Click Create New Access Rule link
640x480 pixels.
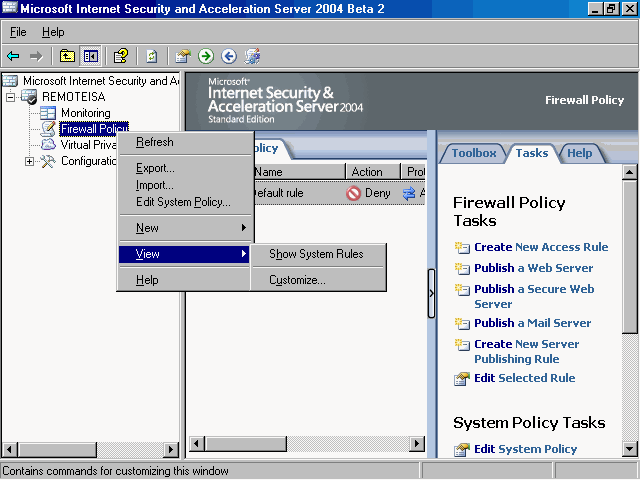point(540,247)
